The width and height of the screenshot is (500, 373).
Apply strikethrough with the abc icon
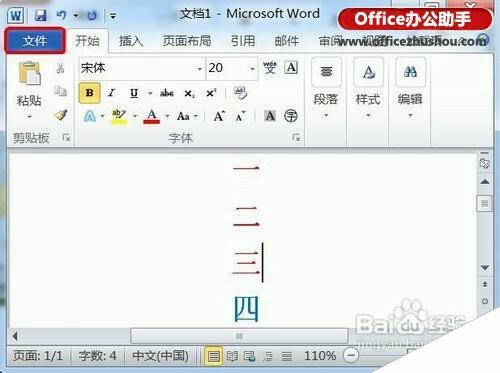click(x=167, y=93)
